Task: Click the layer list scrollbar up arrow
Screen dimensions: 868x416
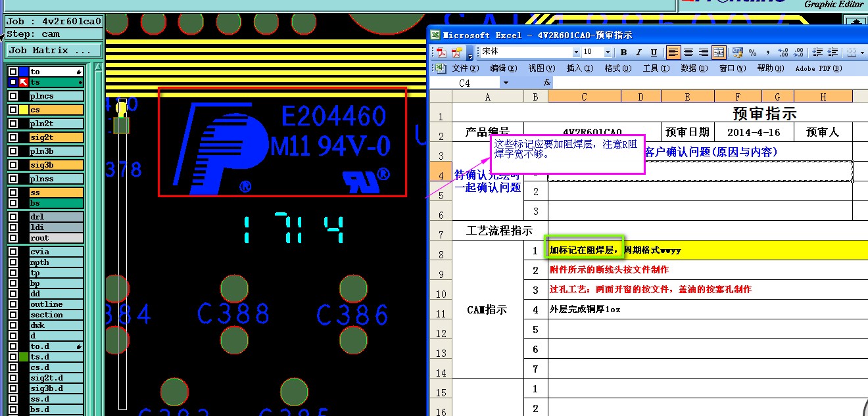Action: click(98, 67)
